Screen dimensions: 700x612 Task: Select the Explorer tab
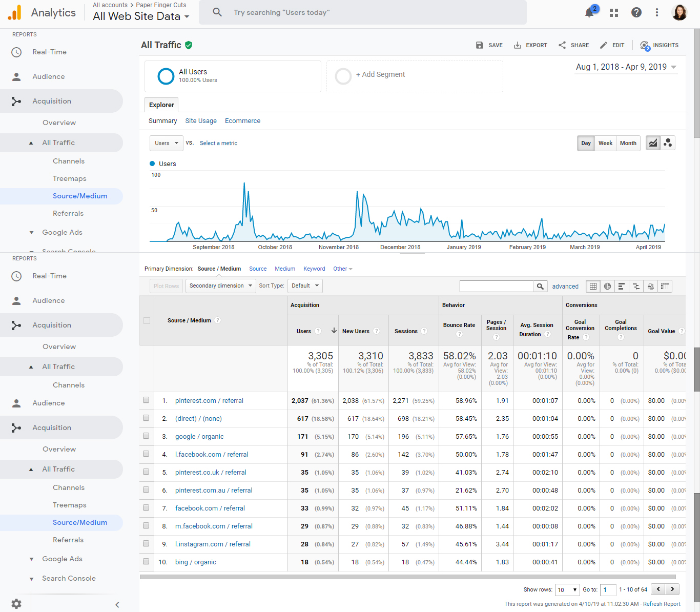(161, 105)
